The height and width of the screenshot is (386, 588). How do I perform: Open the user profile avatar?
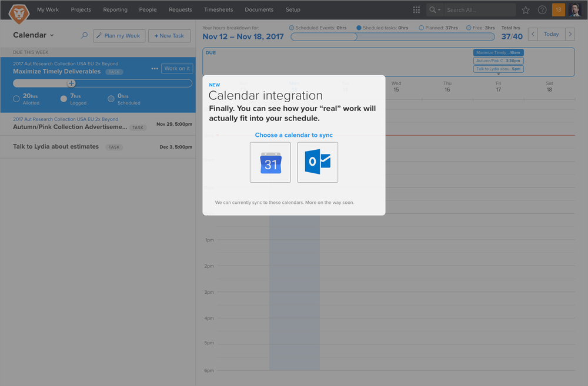(574, 10)
